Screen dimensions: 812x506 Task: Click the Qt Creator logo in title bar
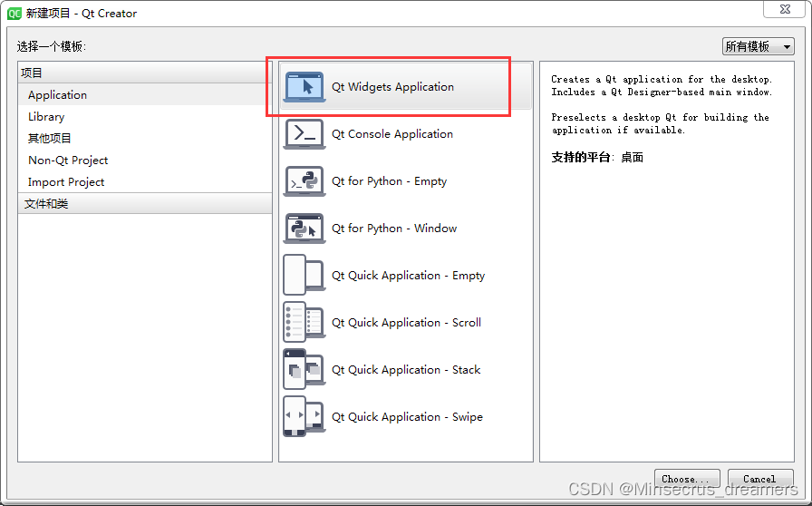(x=14, y=14)
